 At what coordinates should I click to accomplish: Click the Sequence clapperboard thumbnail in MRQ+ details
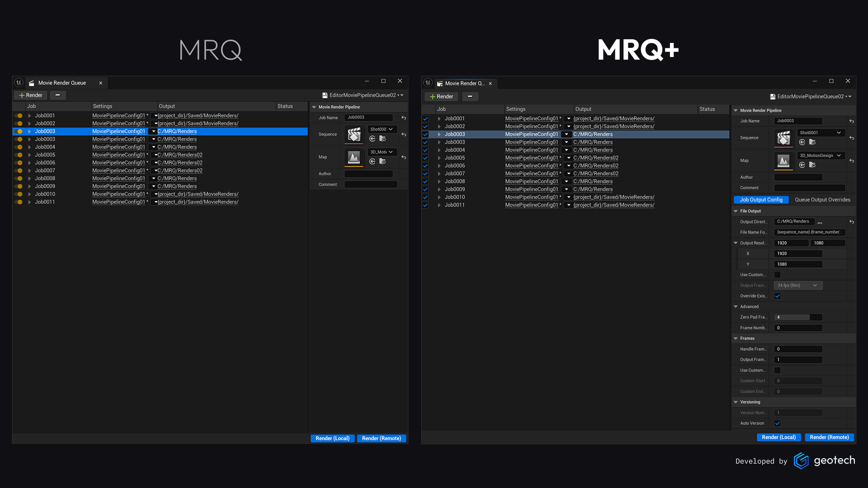click(x=783, y=138)
